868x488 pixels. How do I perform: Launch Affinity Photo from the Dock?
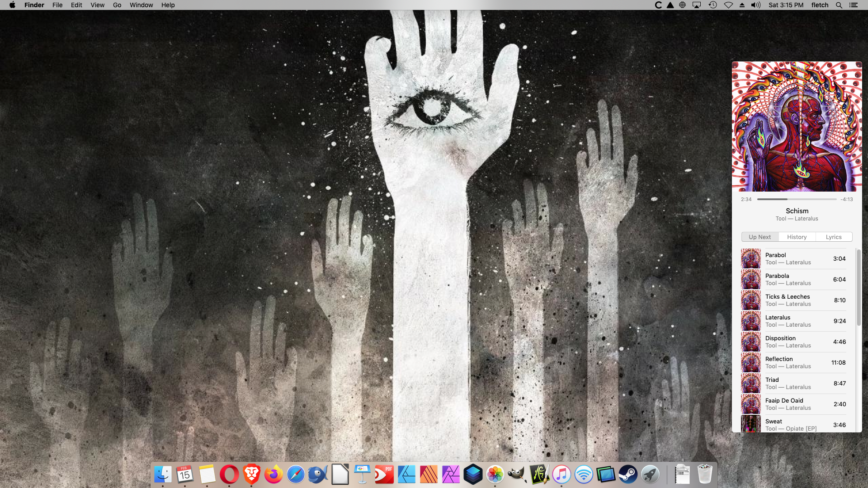click(x=451, y=474)
